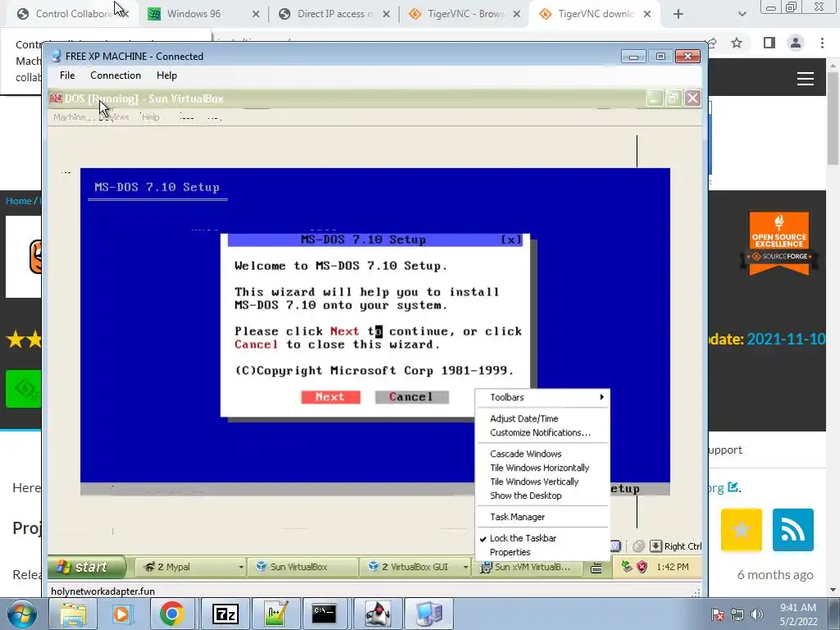Click the Open Source Excellence badge
Screen dimensions: 840x630
pos(779,243)
